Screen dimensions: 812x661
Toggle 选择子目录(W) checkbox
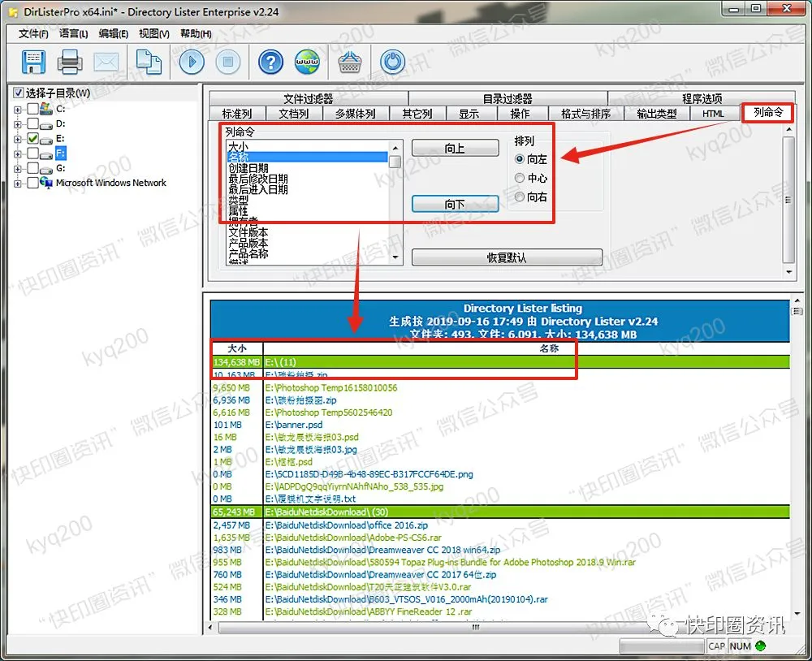point(18,93)
